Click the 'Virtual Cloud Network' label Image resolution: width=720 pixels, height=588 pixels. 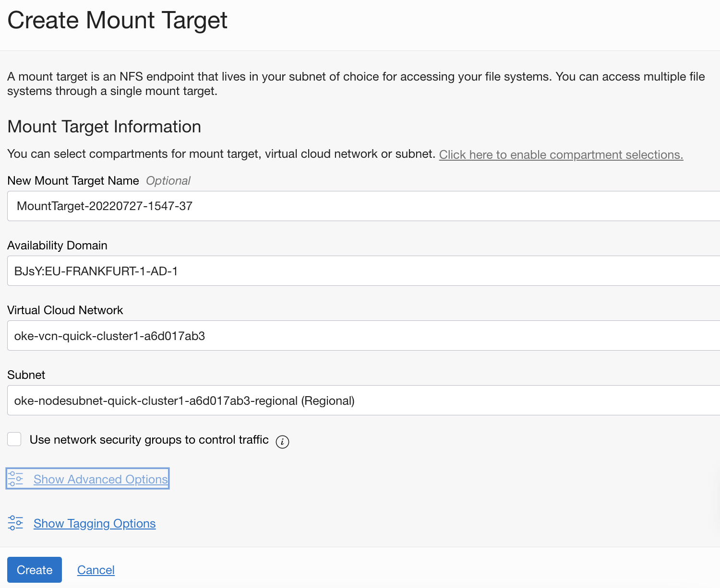point(65,310)
